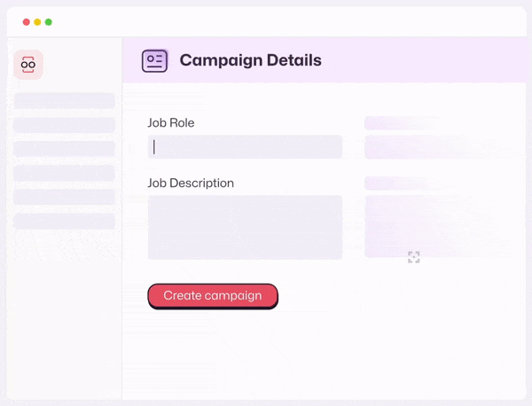Screen dimensions: 532x406
Task: Select the second placeholder item in the sidebar
Action: pyautogui.click(x=64, y=125)
